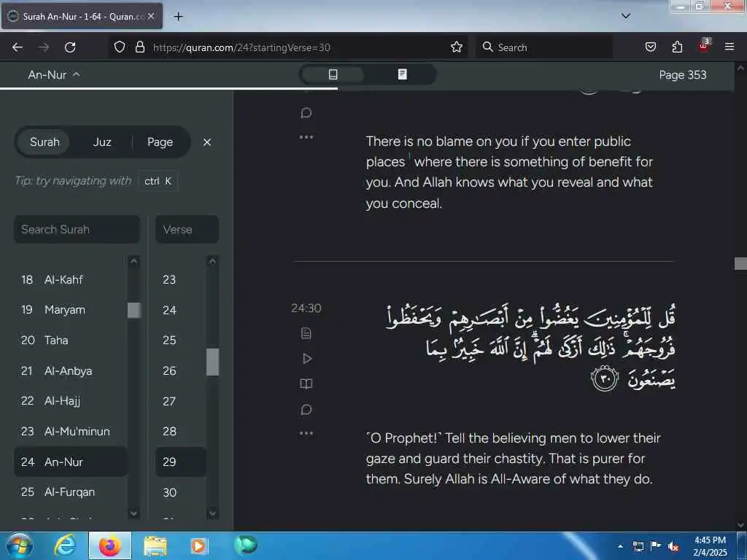The width and height of the screenshot is (747, 560).
Task: Open reflections bubble for verse 24:30
Action: click(306, 410)
